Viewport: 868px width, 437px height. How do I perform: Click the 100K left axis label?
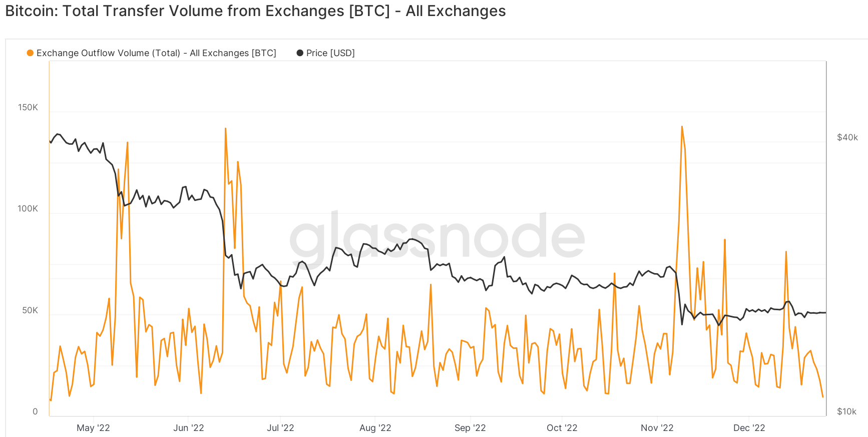tap(28, 209)
